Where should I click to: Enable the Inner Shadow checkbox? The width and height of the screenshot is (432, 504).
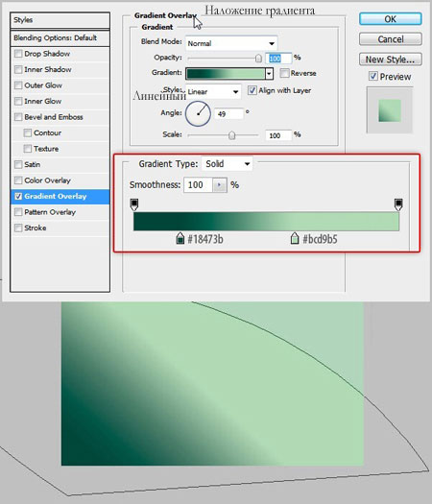click(x=18, y=69)
